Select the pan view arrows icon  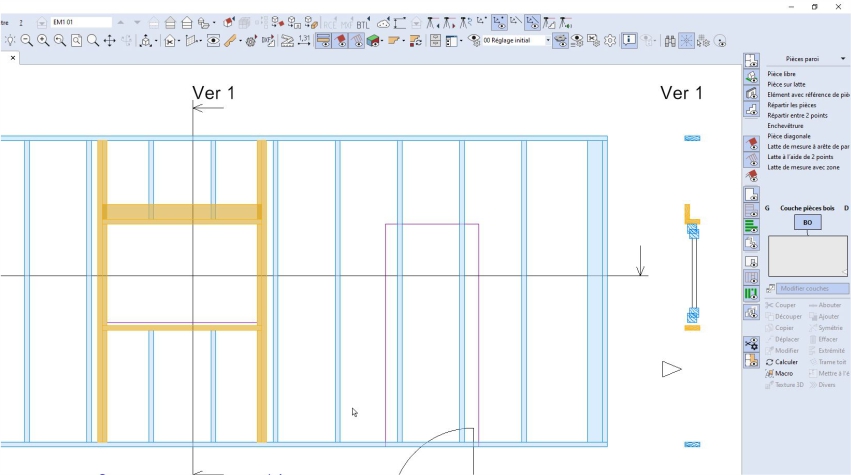click(x=110, y=41)
